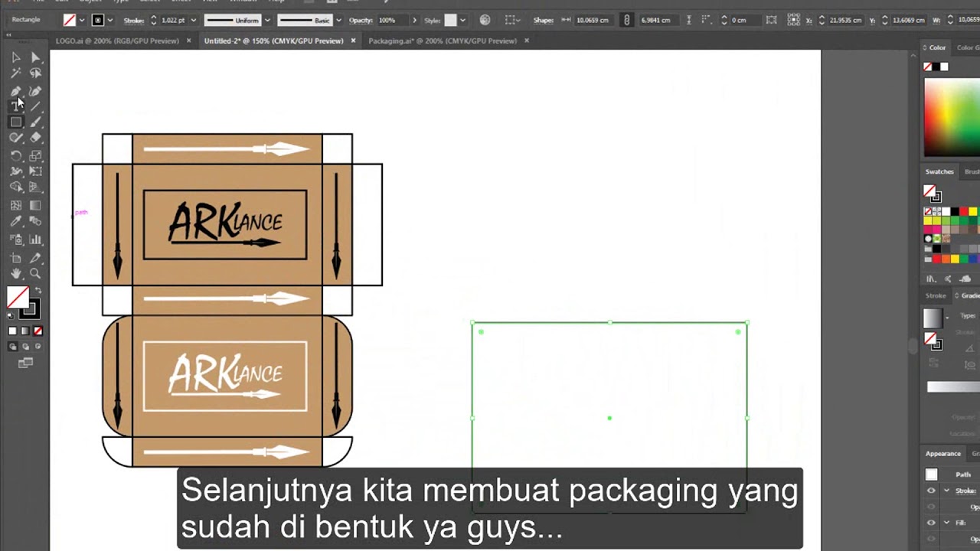Activate the Zoom tool
This screenshot has height=551, width=980.
tap(35, 274)
